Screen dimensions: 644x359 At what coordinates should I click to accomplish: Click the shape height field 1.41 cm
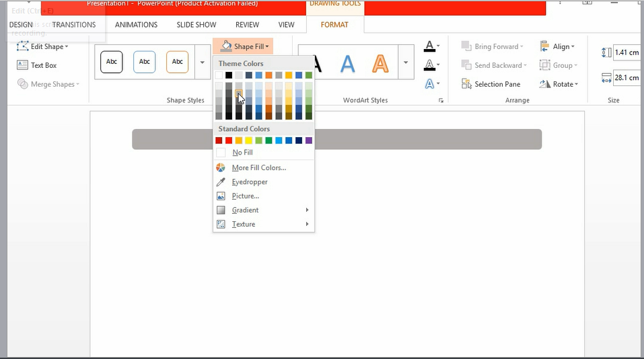click(628, 52)
